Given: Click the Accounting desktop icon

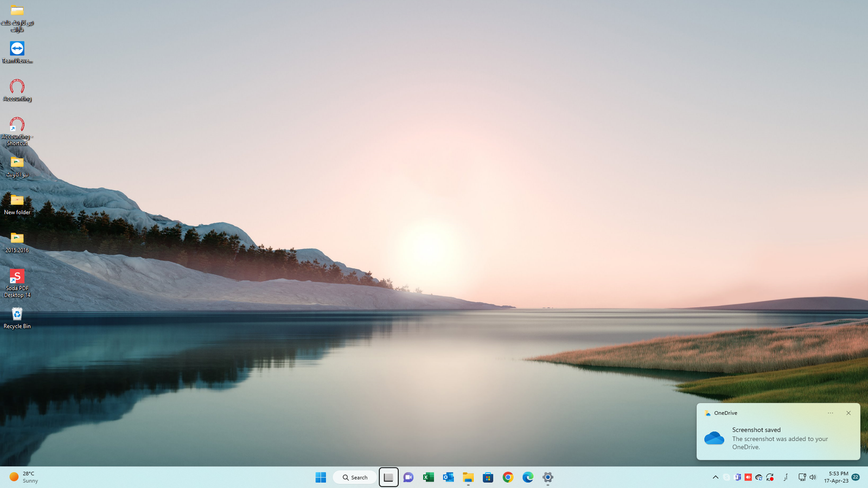Looking at the screenshot, I should (x=17, y=87).
